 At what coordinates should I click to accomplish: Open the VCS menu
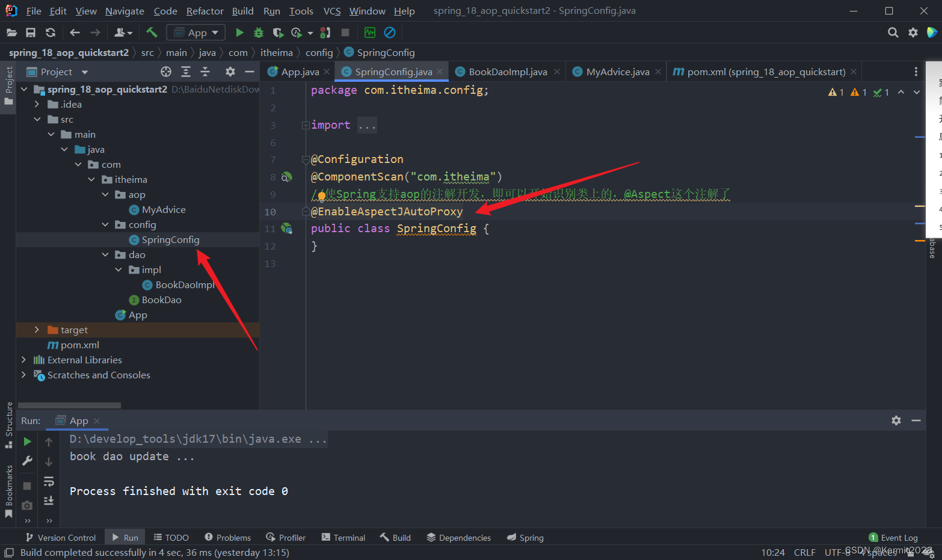332,11
